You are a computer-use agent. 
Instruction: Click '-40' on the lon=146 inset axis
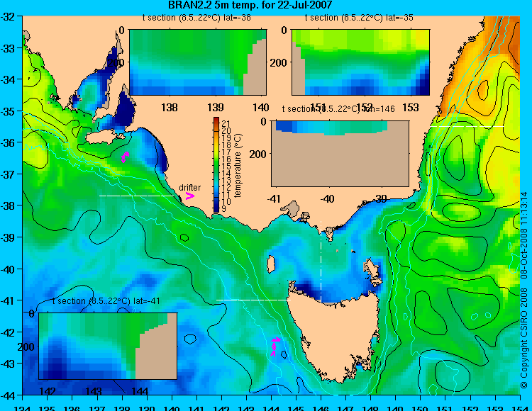pyautogui.click(x=328, y=199)
